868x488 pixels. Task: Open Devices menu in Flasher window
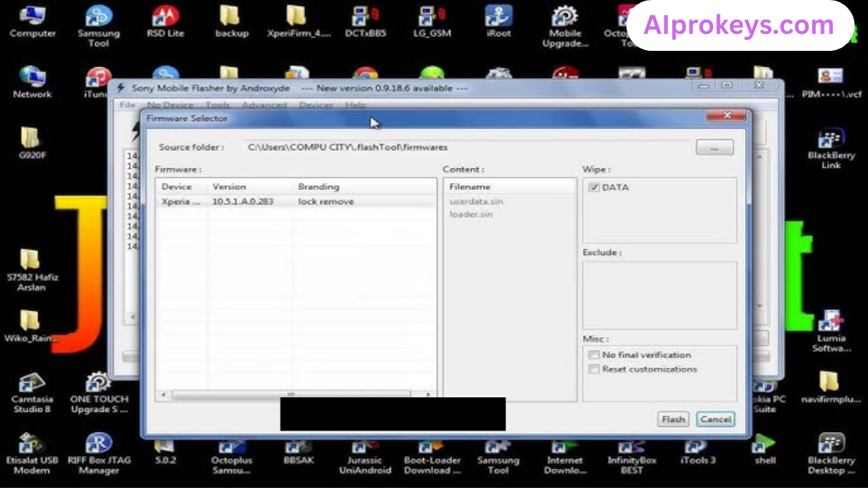coord(316,105)
